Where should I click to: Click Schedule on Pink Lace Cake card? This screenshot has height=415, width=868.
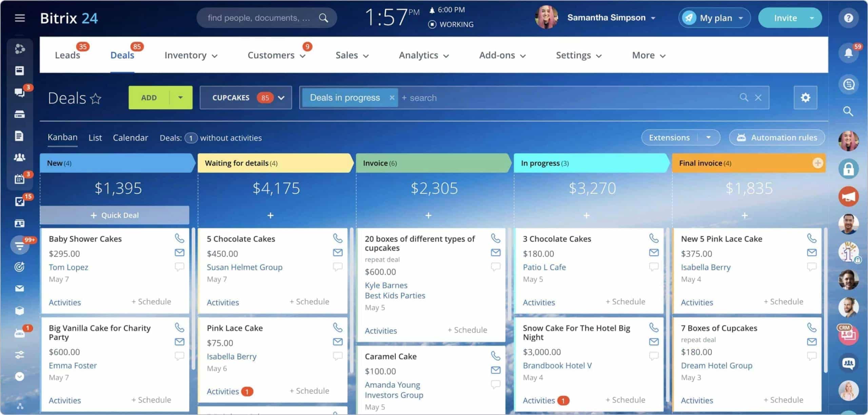click(x=309, y=391)
